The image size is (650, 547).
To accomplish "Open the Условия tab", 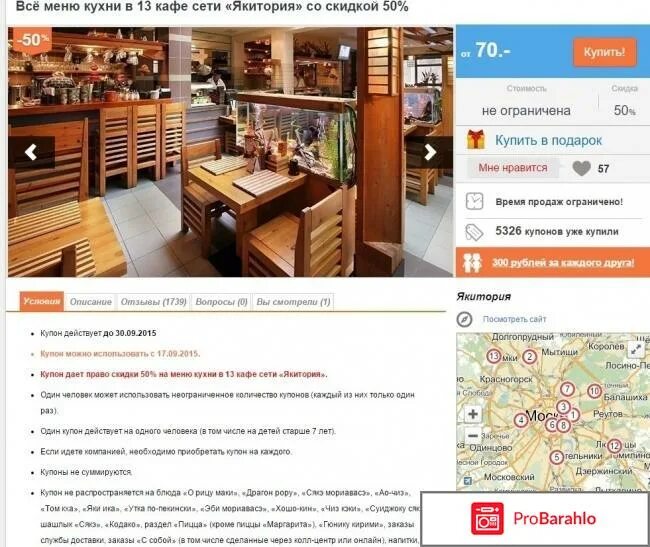I will point(42,301).
